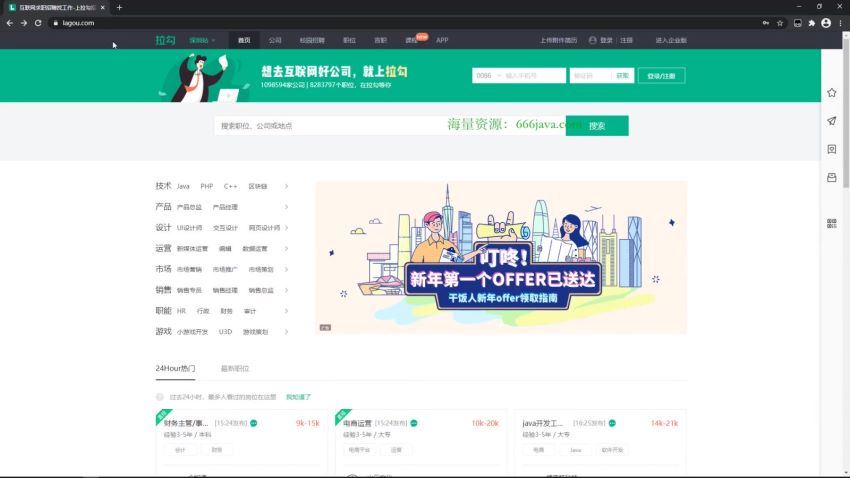Expand the 产品 category arrow

(286, 207)
